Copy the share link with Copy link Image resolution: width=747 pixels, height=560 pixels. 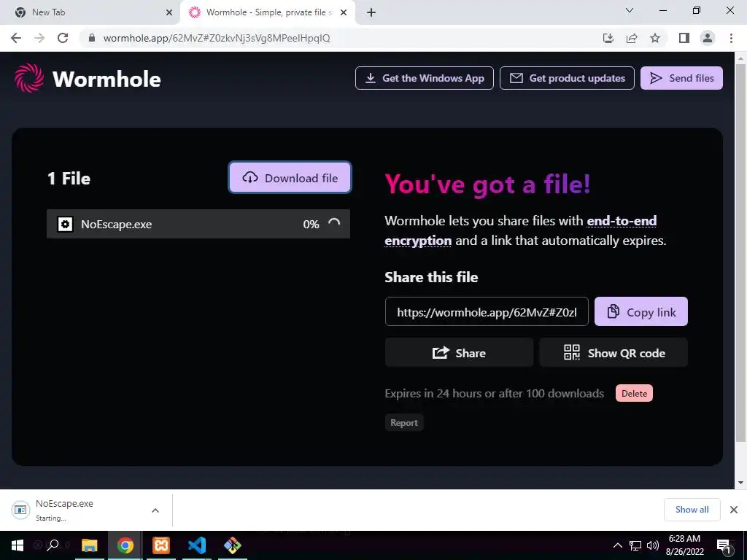pos(640,312)
